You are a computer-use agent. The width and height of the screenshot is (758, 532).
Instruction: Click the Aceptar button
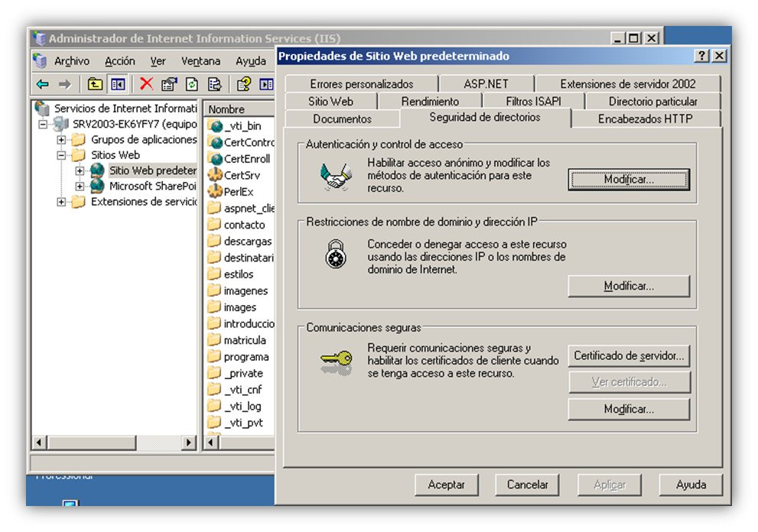click(446, 484)
